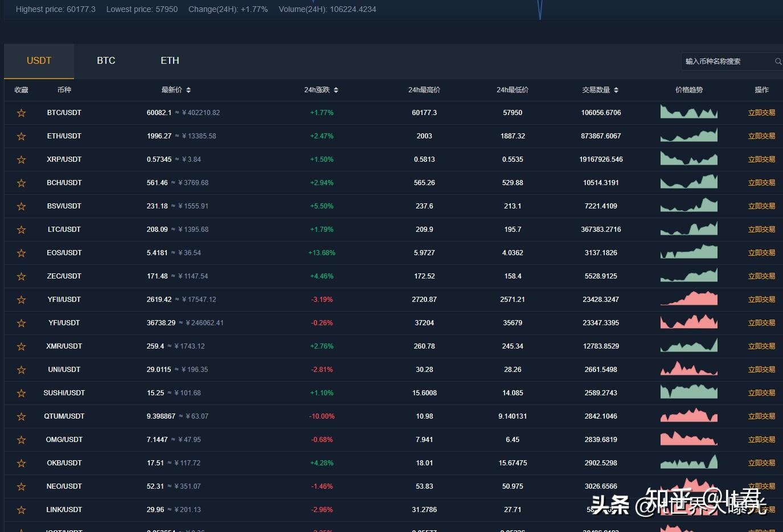The image size is (783, 532).
Task: Select the LINK/USDT pair name
Action: [x=64, y=510]
